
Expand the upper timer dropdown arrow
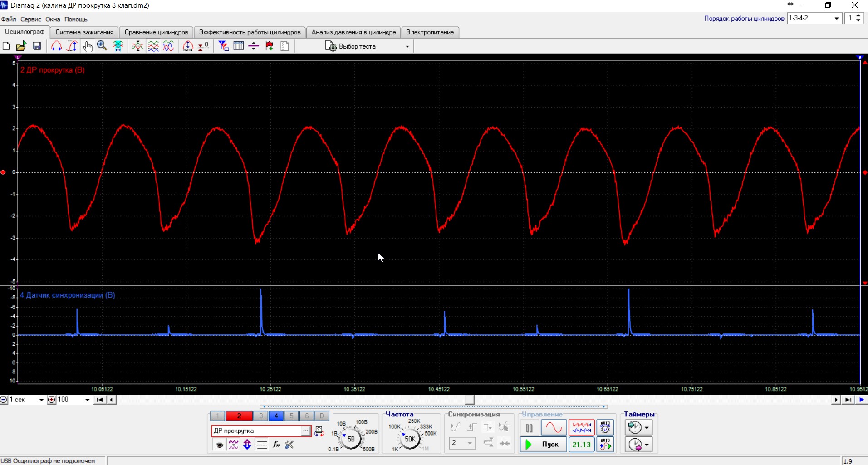point(647,427)
